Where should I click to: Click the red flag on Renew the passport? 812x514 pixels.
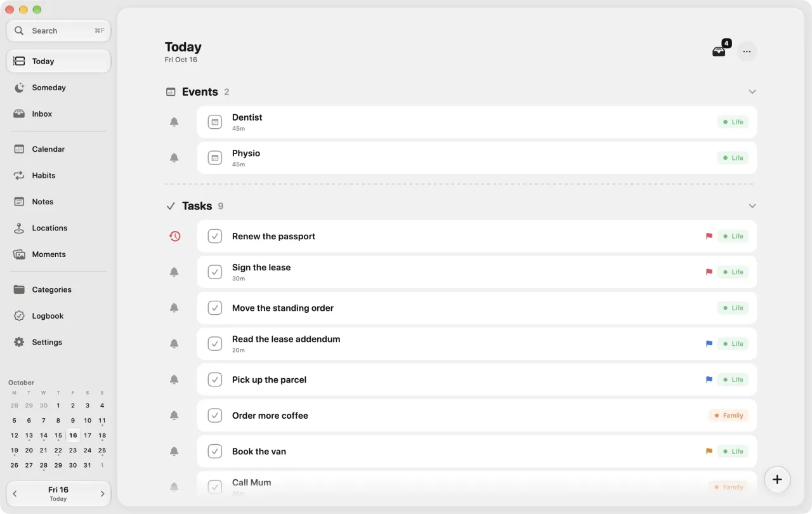pyautogui.click(x=709, y=236)
